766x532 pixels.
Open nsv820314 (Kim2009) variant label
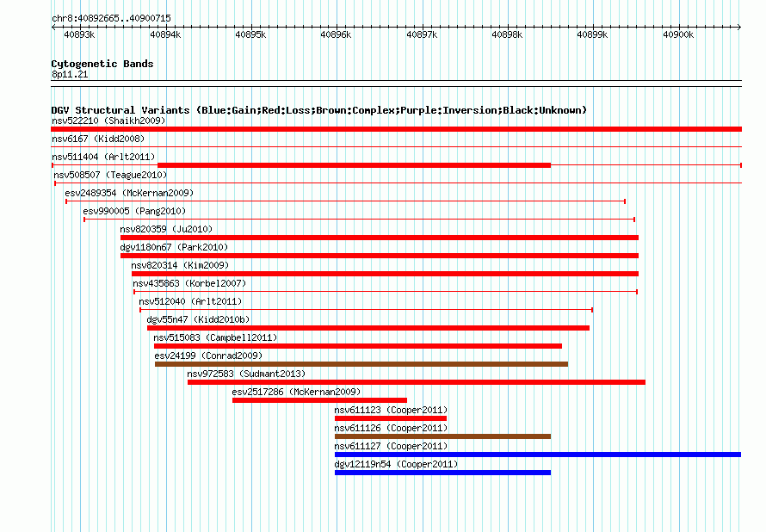tap(180, 265)
